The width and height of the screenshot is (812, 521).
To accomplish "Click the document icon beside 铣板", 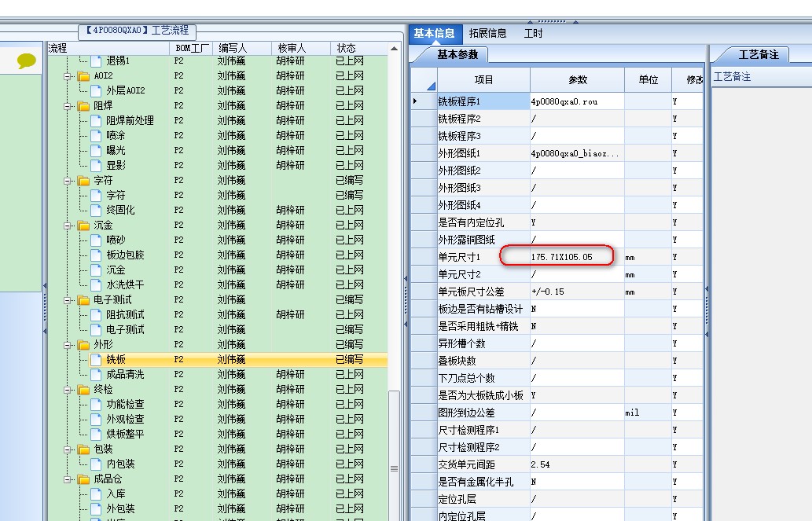I will (96, 360).
